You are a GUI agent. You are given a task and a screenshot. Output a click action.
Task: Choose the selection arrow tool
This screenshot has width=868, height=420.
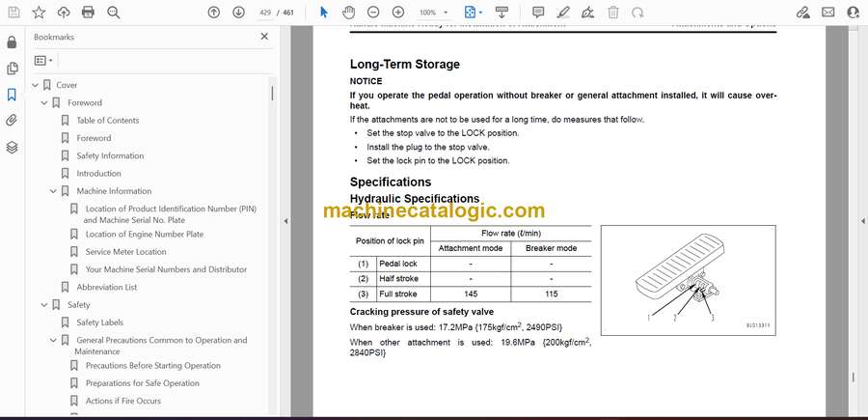[324, 13]
